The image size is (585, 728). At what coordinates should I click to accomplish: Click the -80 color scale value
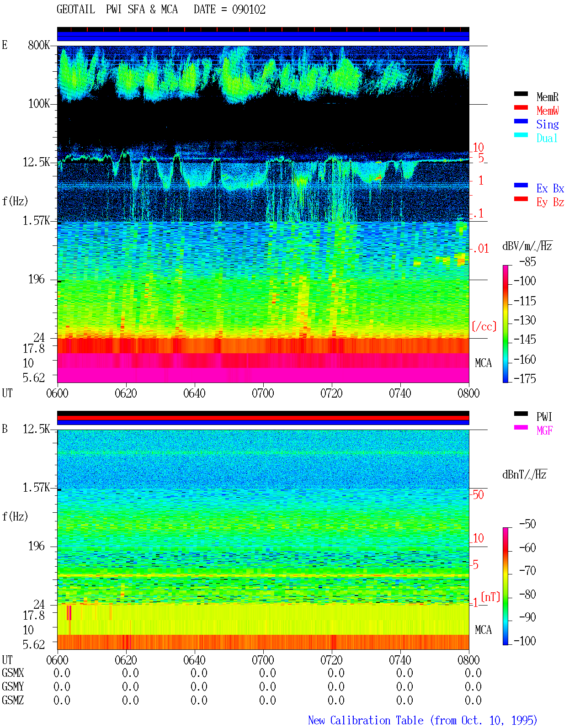[x=527, y=594]
